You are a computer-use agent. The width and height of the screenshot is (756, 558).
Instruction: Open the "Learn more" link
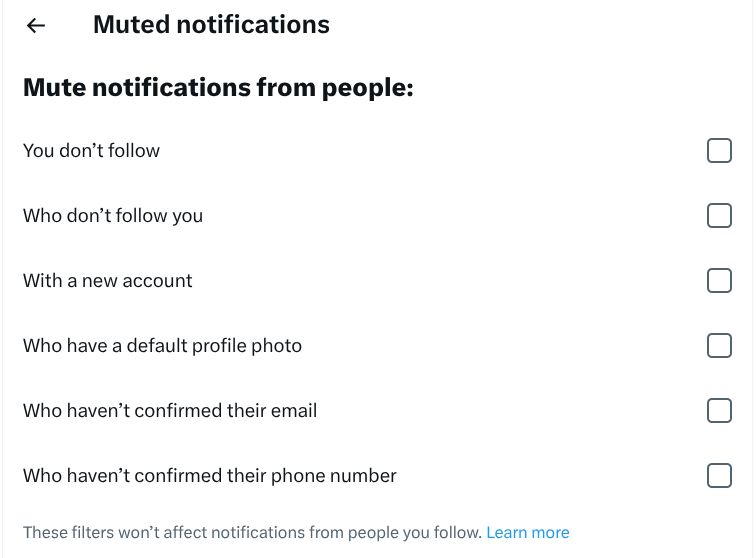tap(527, 532)
